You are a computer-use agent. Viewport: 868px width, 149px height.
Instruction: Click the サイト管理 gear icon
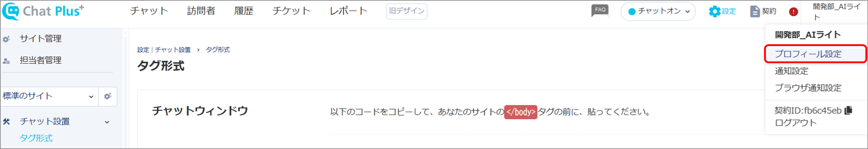(6, 39)
